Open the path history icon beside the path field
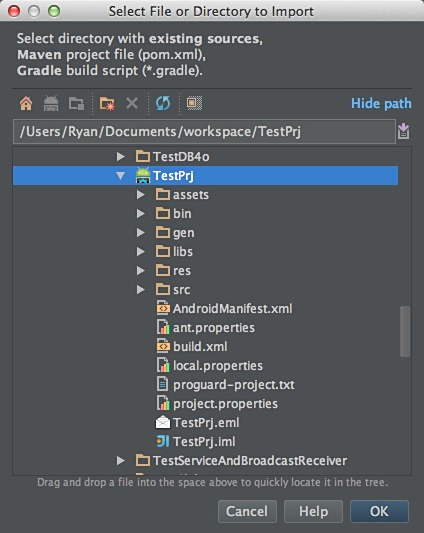The width and height of the screenshot is (424, 533). point(404,131)
